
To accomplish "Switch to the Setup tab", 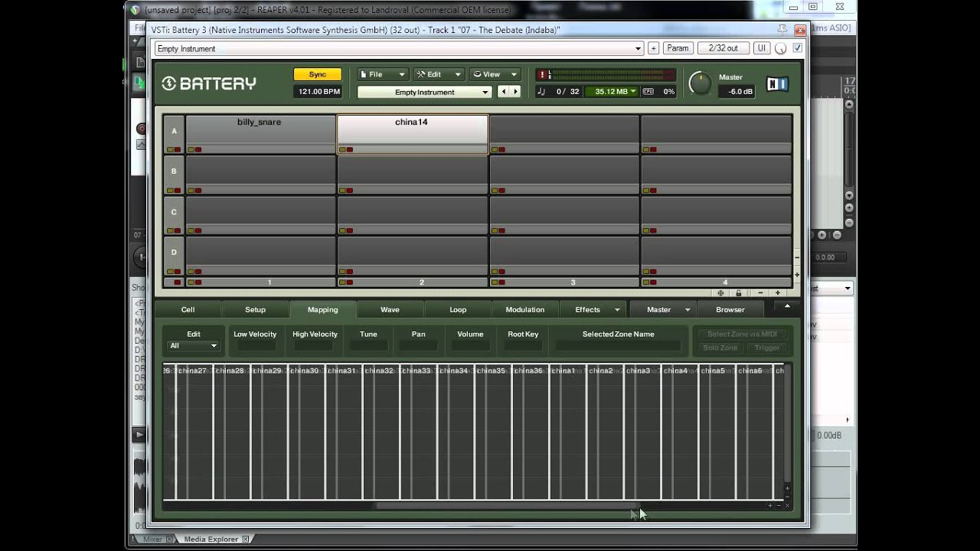I will [255, 310].
